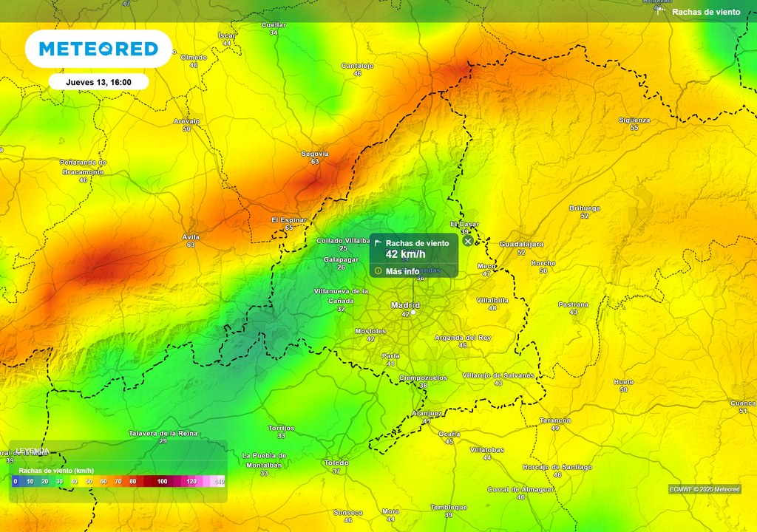Click the 140 km/h pale pink legend swatch

(219, 481)
